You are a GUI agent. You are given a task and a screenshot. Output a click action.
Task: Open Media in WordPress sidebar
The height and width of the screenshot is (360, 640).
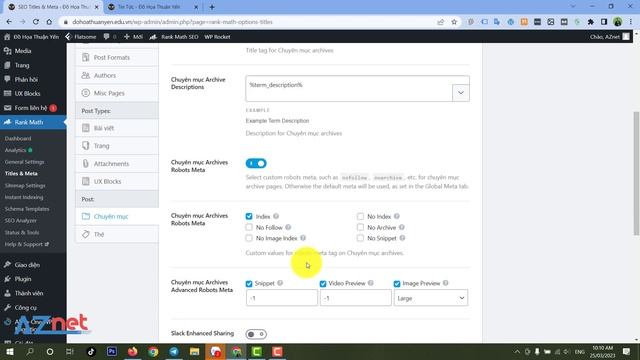click(x=23, y=51)
